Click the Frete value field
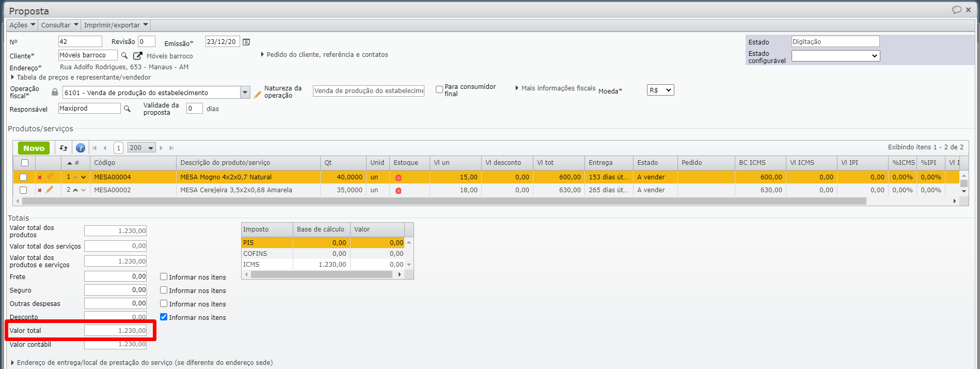 click(x=115, y=276)
